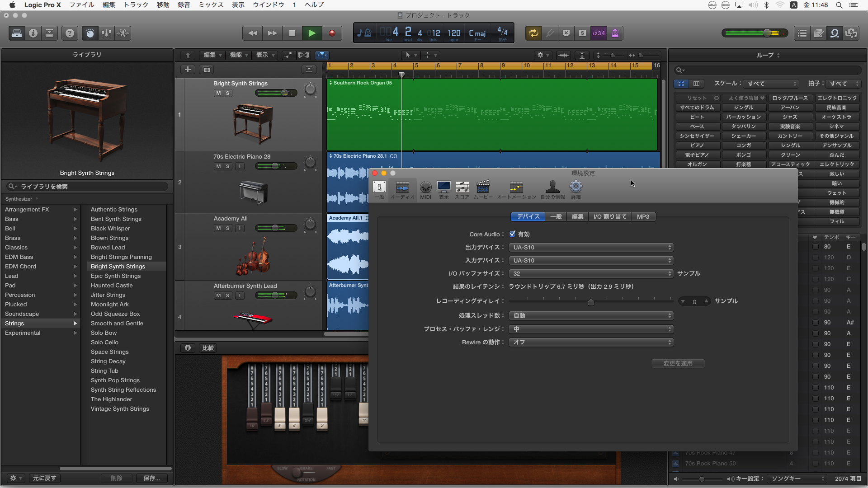Click the Library search field

click(x=87, y=187)
